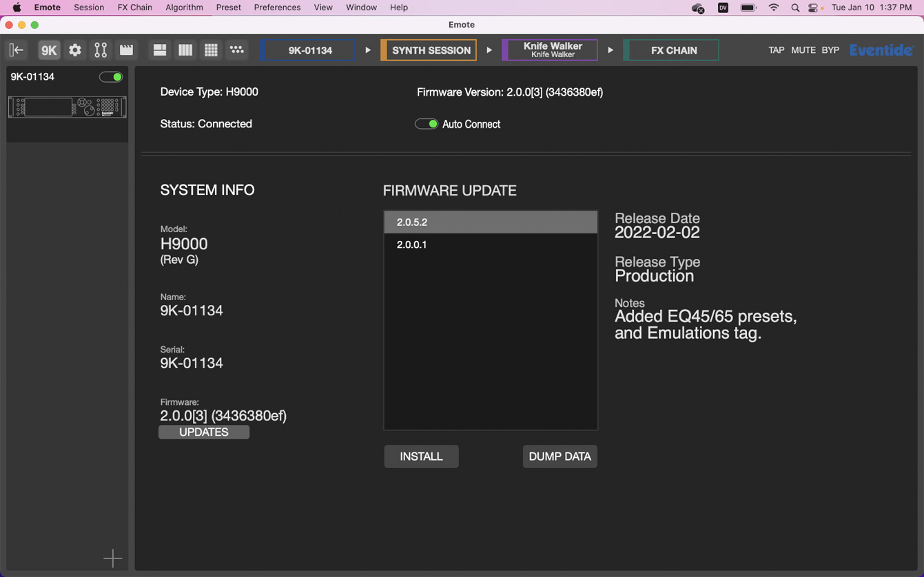This screenshot has width=924, height=577.
Task: Click the DUMP DATA button
Action: click(x=559, y=457)
